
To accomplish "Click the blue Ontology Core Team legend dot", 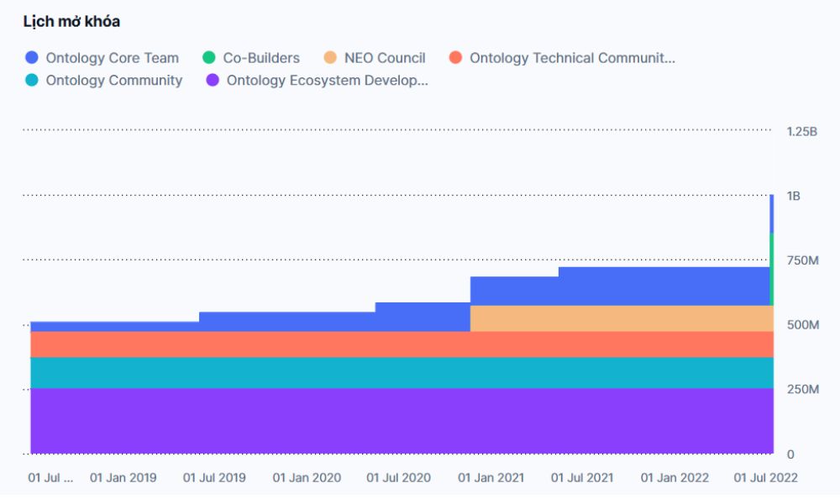I will pos(32,58).
